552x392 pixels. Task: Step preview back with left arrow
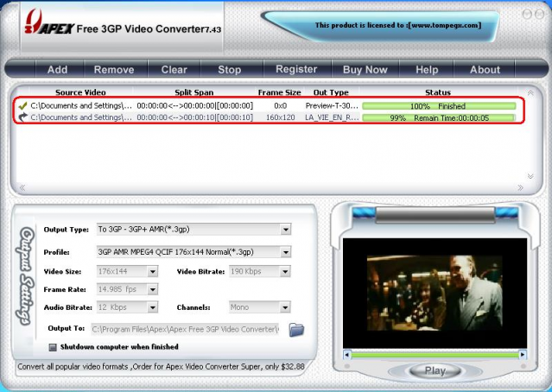pyautogui.click(x=347, y=355)
